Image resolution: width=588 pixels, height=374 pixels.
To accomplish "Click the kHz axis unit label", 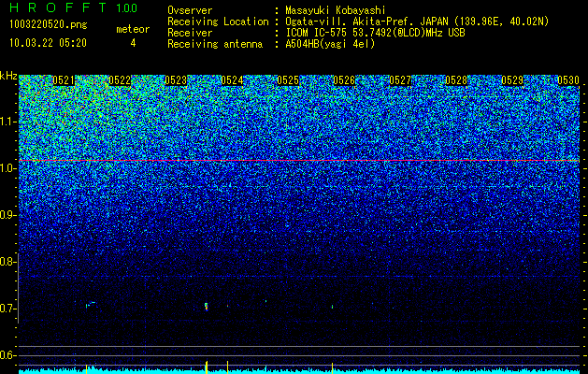I will (x=8, y=76).
